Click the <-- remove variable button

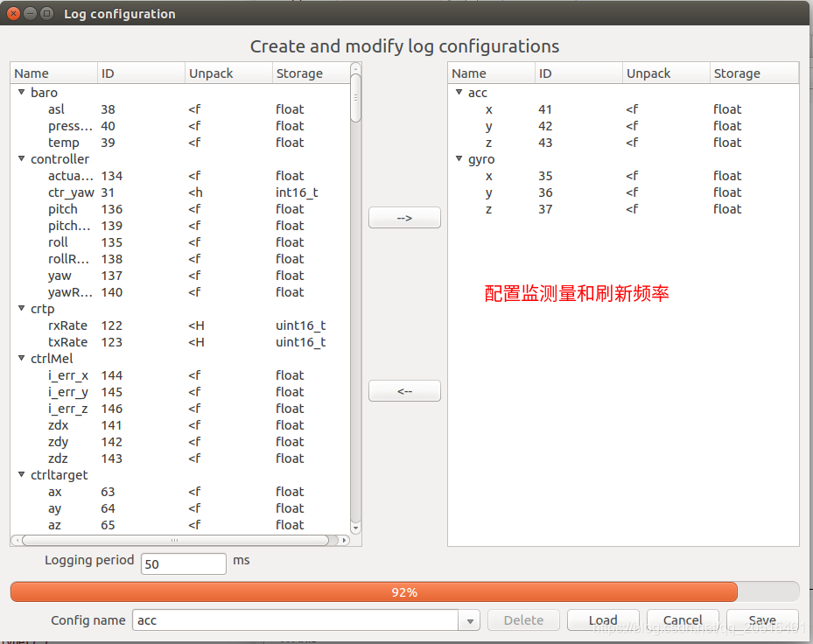pos(404,391)
